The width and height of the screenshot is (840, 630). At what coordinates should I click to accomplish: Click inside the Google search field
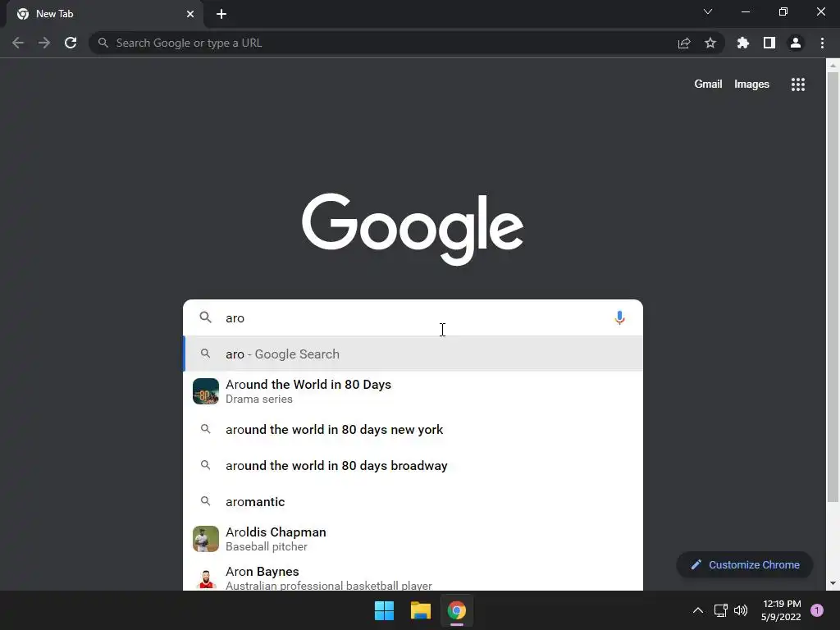point(415,317)
